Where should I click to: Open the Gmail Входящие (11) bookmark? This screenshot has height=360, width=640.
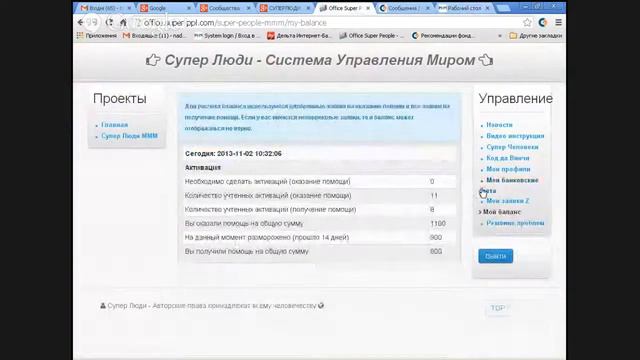154,36
